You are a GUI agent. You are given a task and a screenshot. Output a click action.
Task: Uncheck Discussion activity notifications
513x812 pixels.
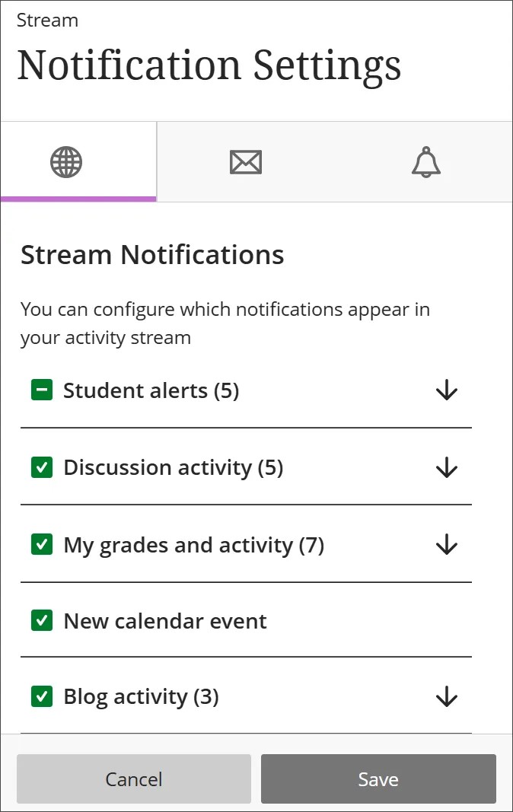(x=42, y=467)
